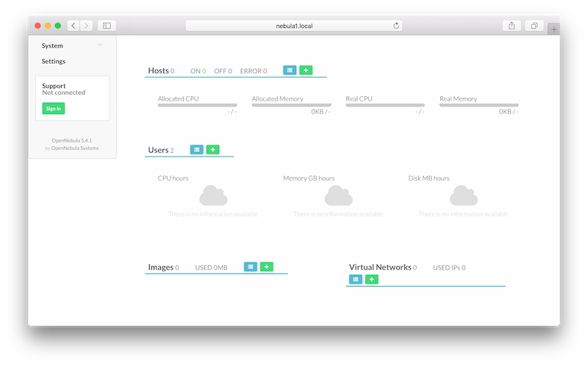Open a new tab with plus button

pos(553,29)
